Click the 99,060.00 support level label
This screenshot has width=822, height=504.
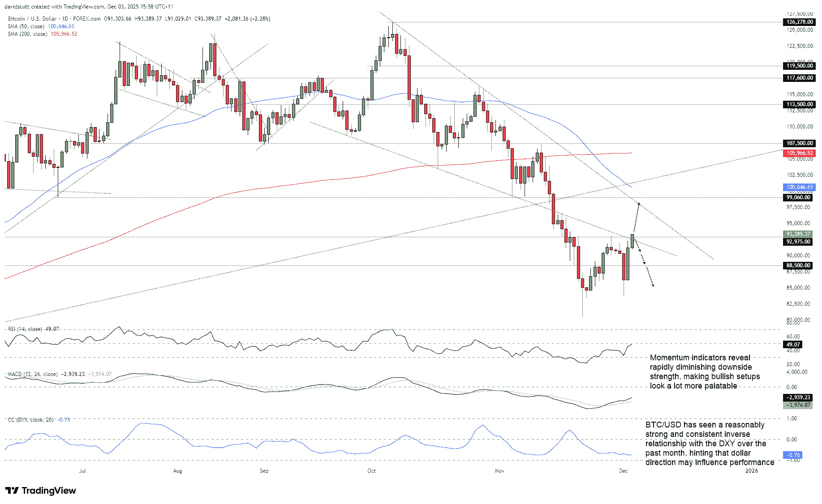pos(800,197)
